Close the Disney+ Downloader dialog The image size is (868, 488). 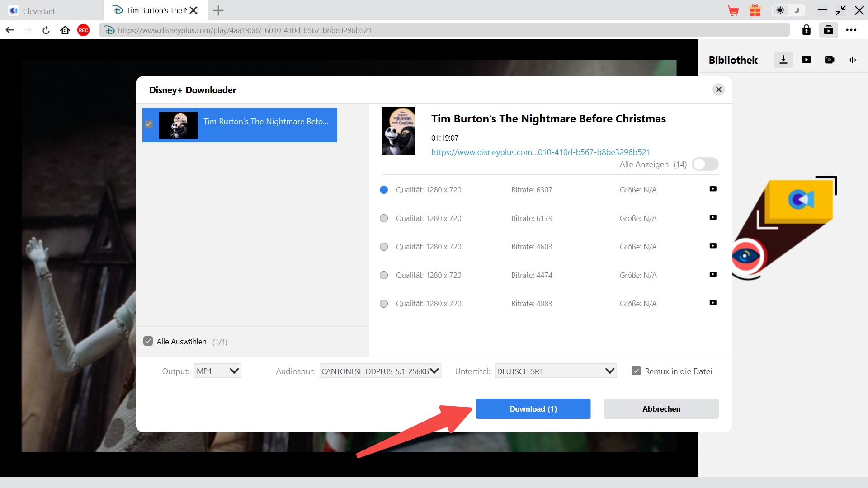[719, 89]
